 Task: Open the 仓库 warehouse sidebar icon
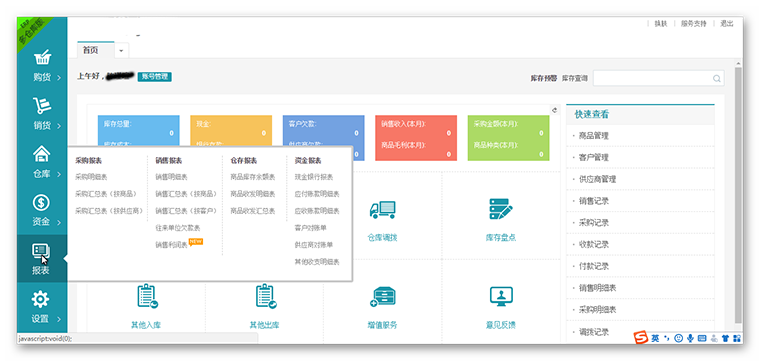click(x=42, y=154)
